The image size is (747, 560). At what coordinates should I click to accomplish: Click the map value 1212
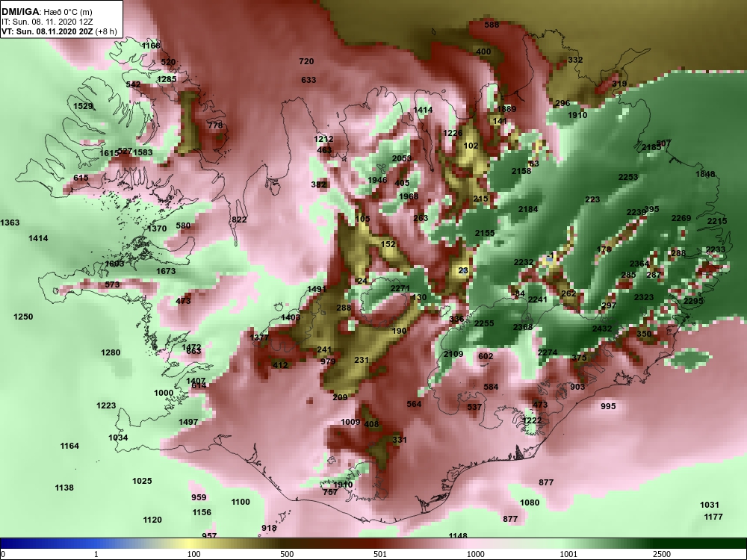tap(323, 139)
